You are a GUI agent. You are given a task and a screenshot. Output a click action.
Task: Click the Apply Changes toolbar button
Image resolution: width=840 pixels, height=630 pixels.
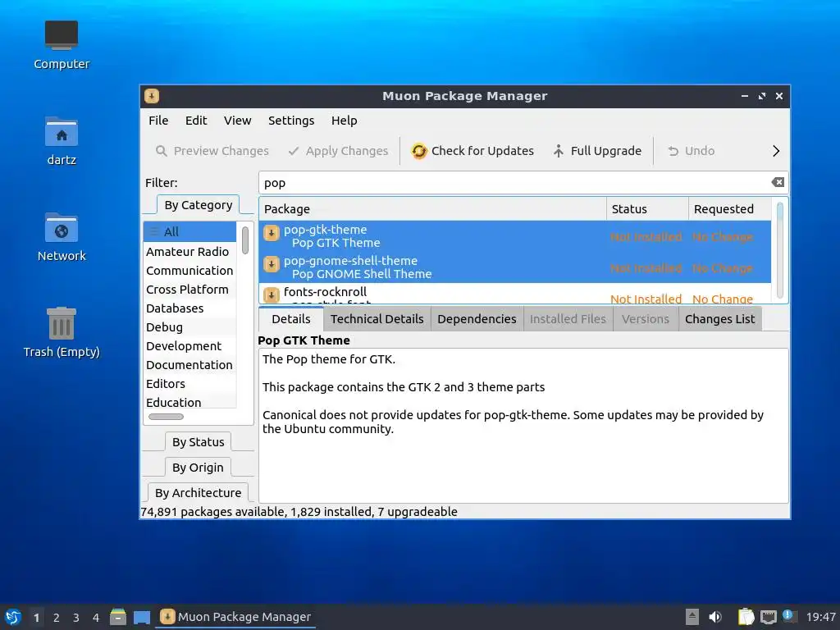[338, 151]
